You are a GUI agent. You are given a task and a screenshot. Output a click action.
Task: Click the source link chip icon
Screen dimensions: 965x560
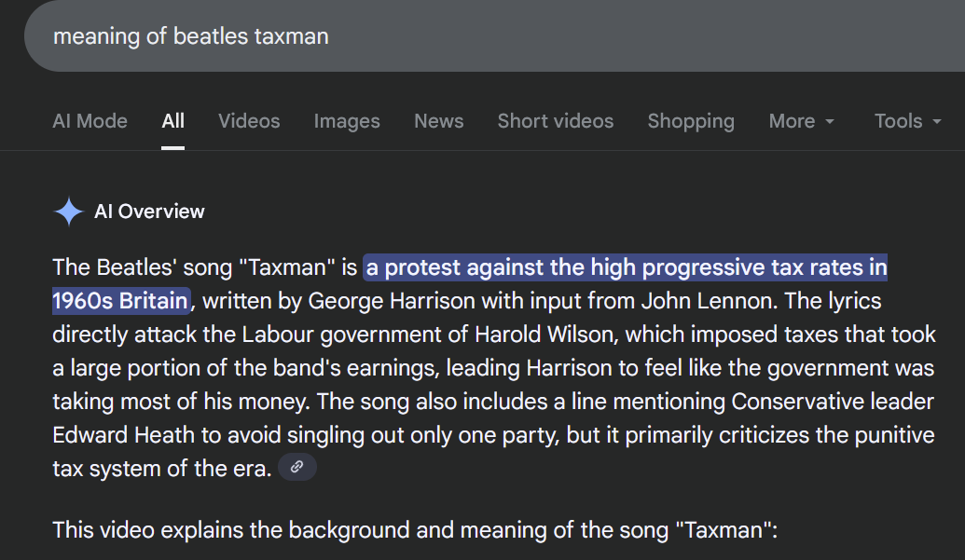297,468
